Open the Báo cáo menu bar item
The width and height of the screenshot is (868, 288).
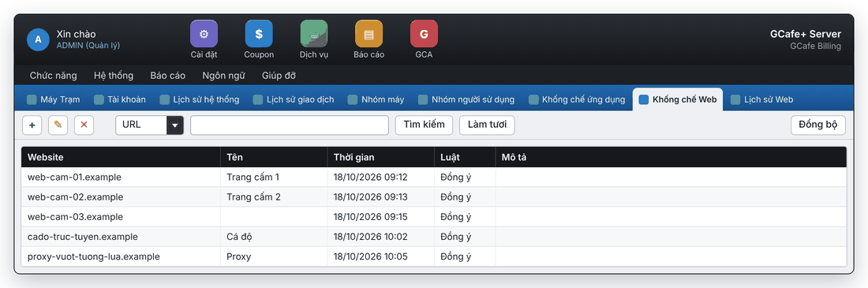[168, 75]
